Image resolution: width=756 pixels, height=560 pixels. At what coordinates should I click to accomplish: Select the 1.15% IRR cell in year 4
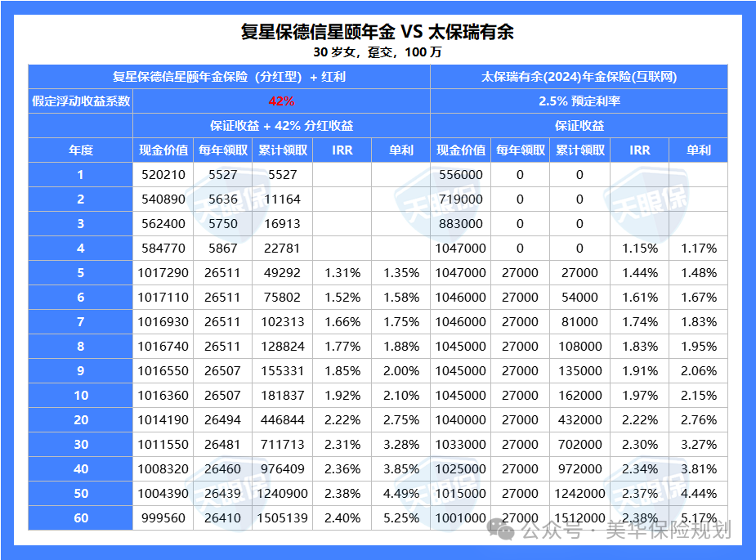click(x=639, y=249)
